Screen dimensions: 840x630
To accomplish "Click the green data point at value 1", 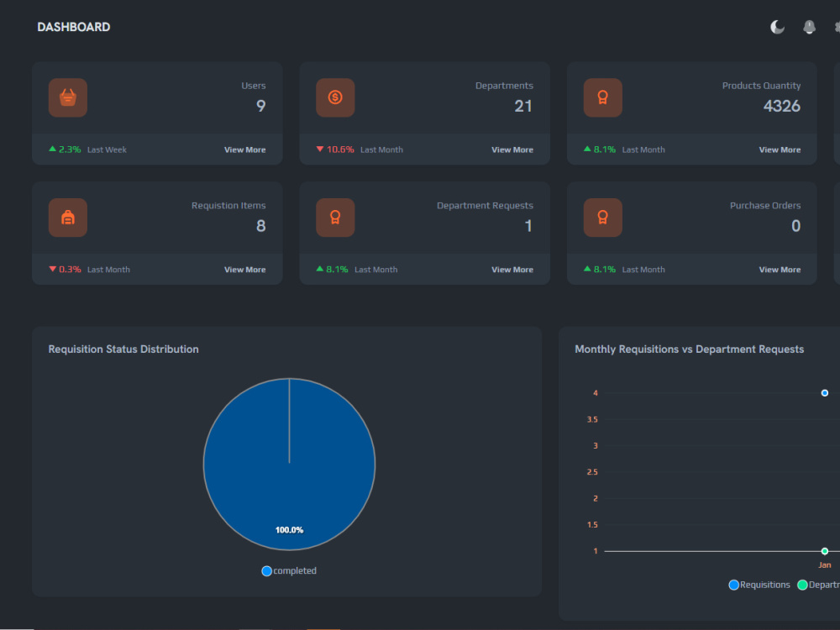I will click(x=825, y=551).
